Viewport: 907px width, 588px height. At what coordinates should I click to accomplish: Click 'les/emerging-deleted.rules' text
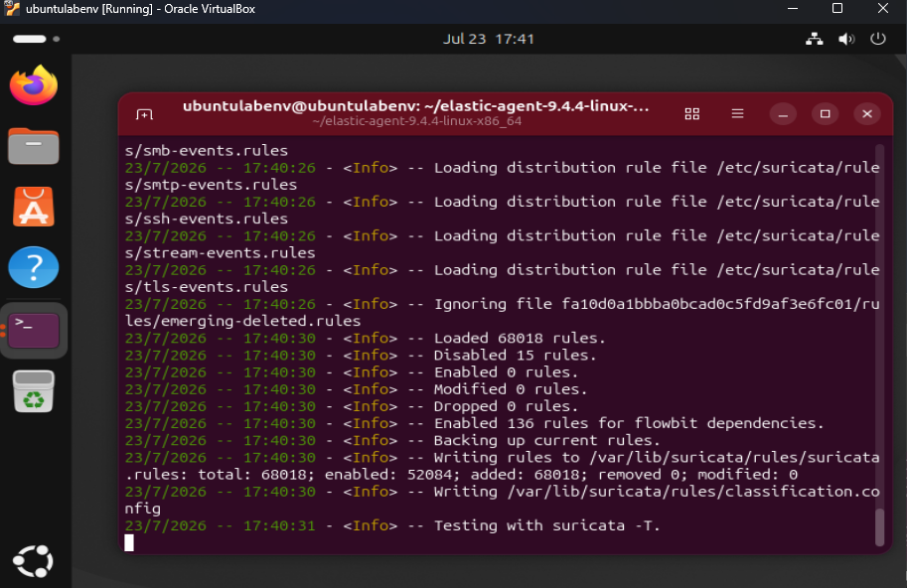pyautogui.click(x=243, y=321)
